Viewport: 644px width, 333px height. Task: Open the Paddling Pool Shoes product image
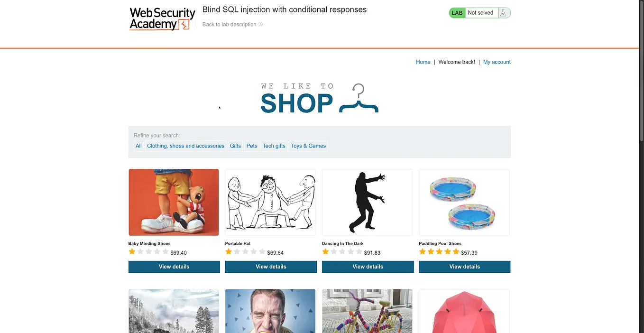pos(464,203)
